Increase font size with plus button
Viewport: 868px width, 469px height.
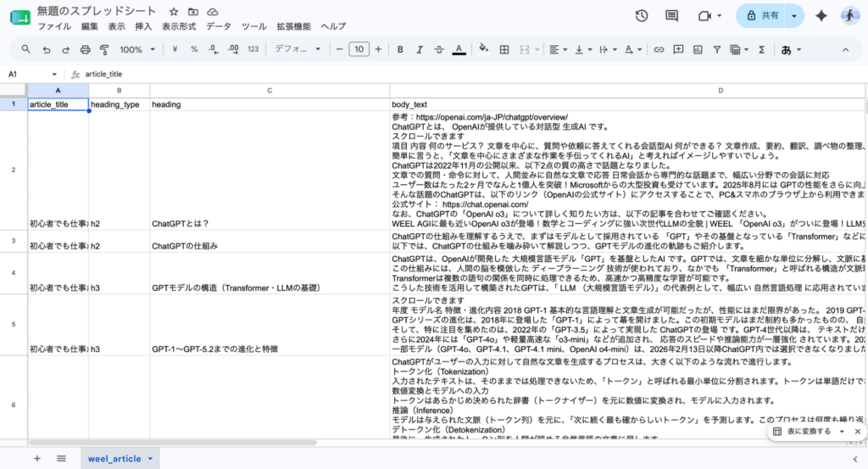pos(378,49)
